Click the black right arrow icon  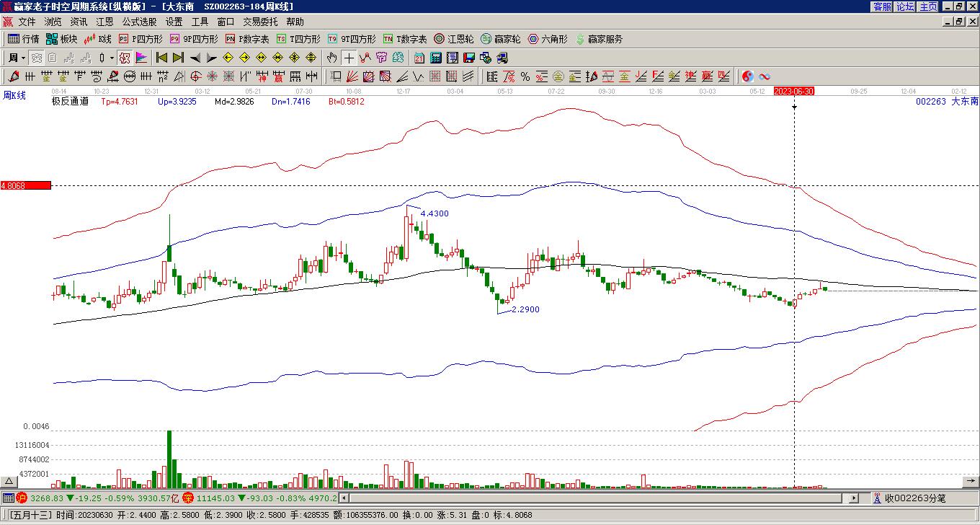tap(211, 58)
